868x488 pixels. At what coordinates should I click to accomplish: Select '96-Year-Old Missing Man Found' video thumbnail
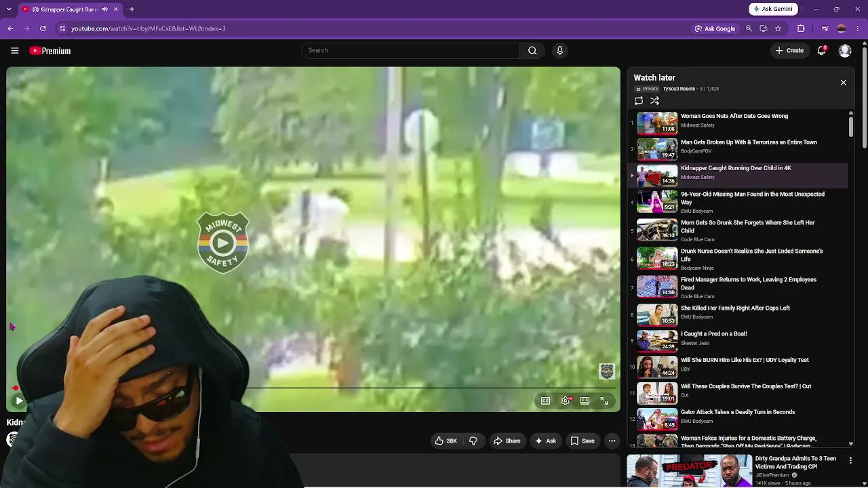(657, 201)
